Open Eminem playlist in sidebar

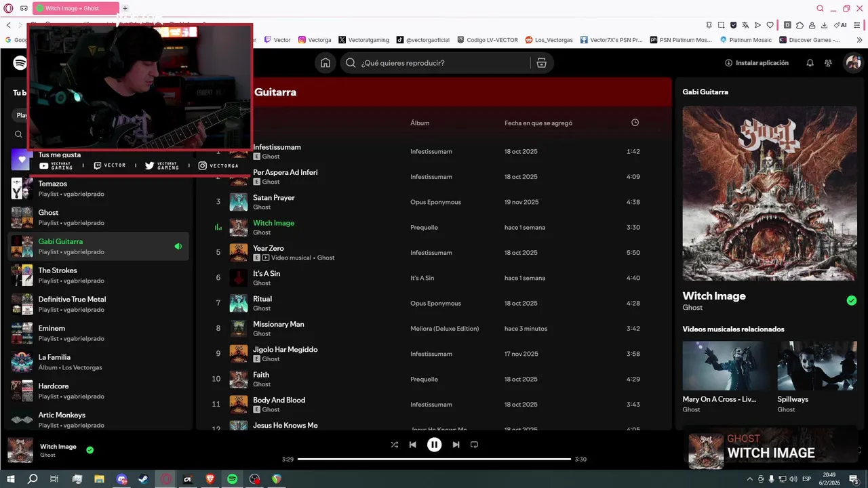(98, 333)
